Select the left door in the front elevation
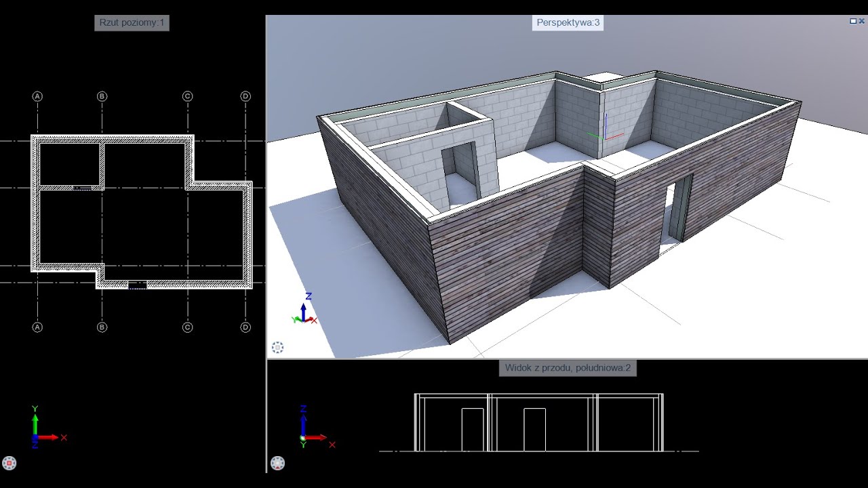 [x=473, y=429]
